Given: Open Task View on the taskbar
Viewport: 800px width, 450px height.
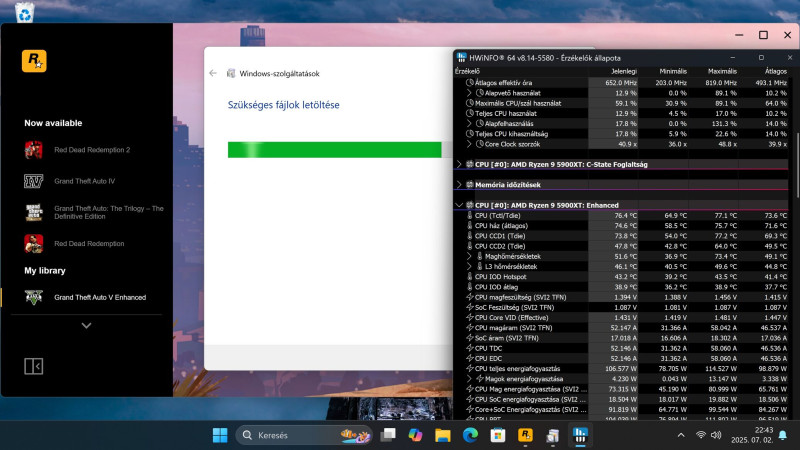Looking at the screenshot, I should pos(388,435).
